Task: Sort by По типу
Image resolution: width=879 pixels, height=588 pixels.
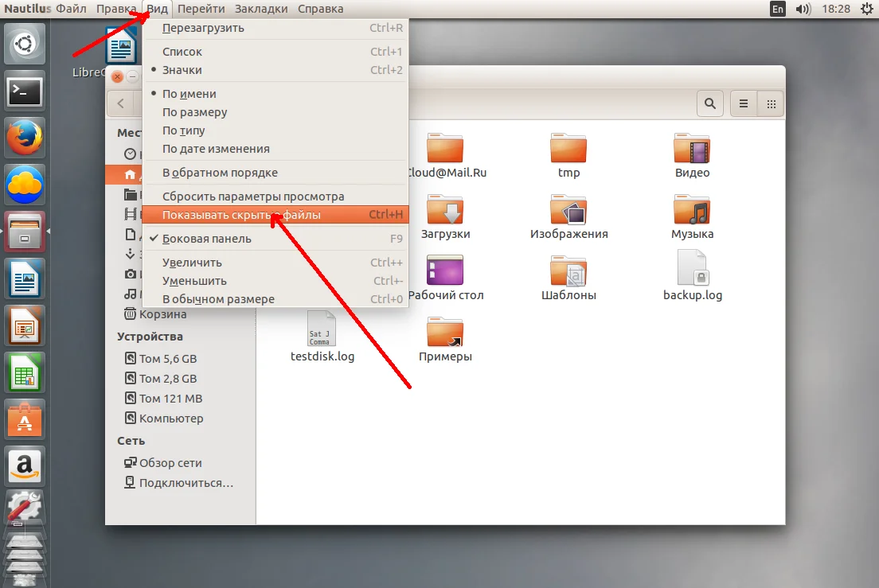Action: (x=275, y=130)
